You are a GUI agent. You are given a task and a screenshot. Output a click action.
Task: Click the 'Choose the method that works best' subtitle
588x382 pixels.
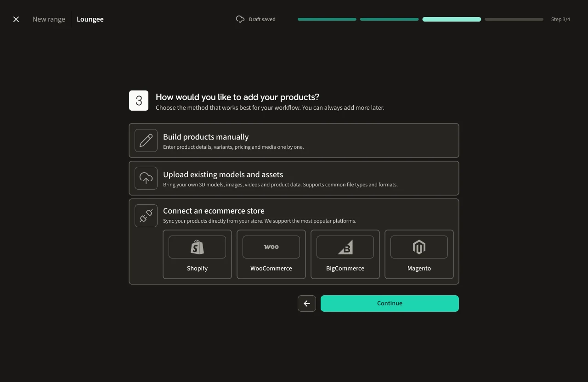click(x=270, y=108)
